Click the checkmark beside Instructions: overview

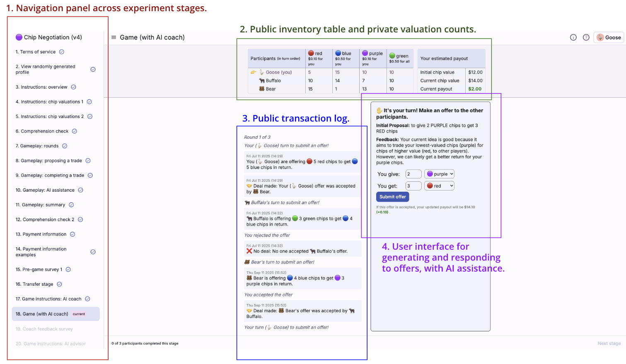tap(73, 87)
